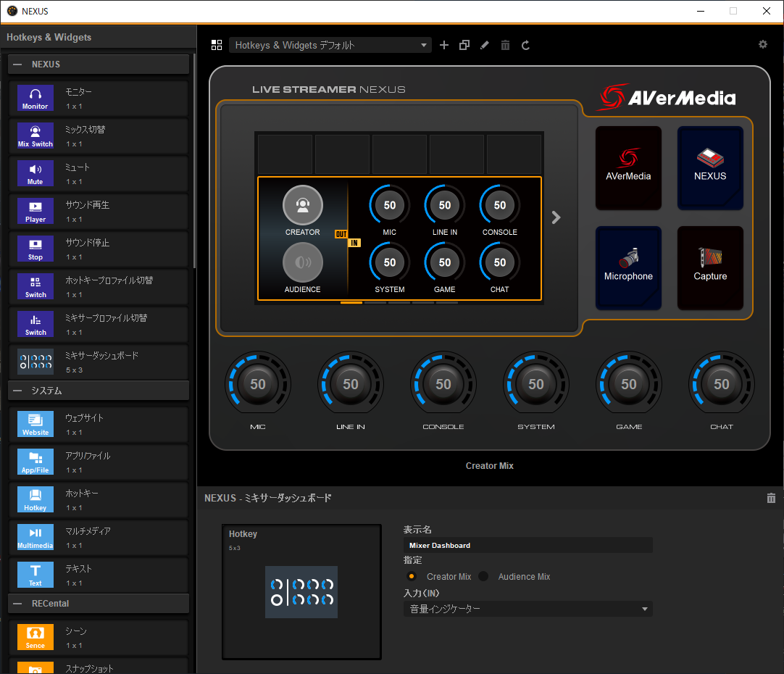This screenshot has height=674, width=784.
Task: Click the first page indicator under touch panel
Action: pos(351,302)
